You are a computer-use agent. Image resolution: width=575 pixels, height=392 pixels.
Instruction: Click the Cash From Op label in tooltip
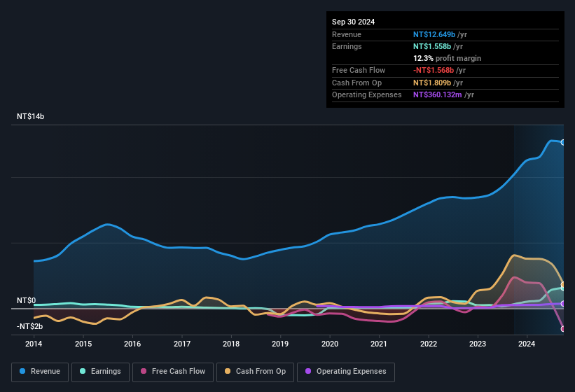[356, 83]
